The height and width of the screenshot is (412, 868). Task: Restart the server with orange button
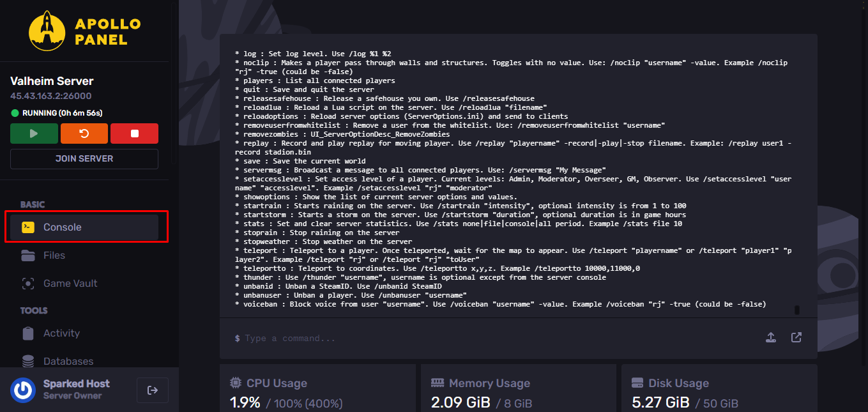point(84,134)
